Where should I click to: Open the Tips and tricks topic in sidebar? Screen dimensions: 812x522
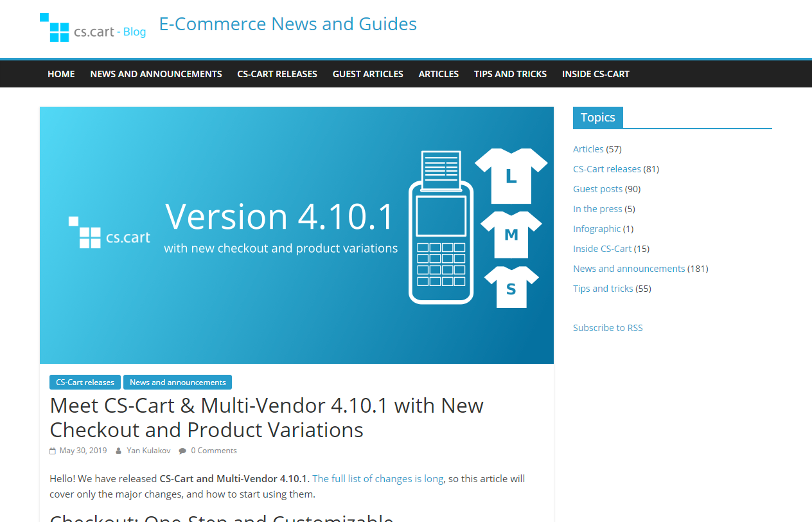coord(603,289)
